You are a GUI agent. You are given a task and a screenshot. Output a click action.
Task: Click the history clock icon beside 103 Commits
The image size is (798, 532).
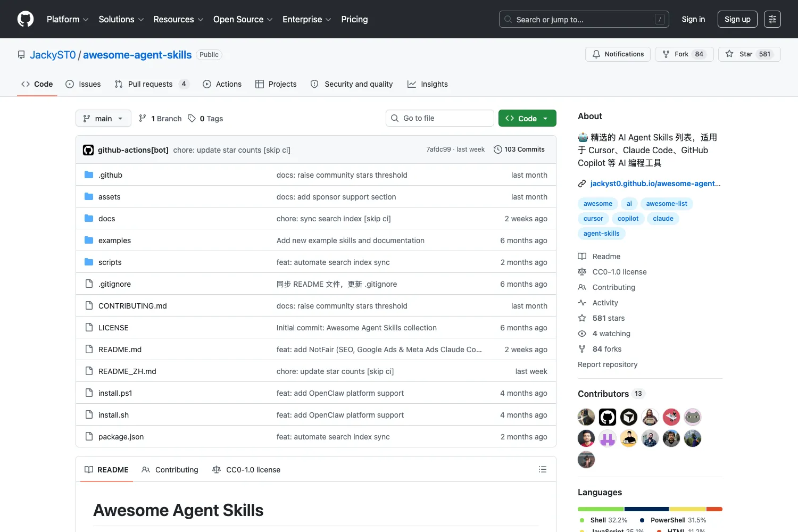pos(498,149)
